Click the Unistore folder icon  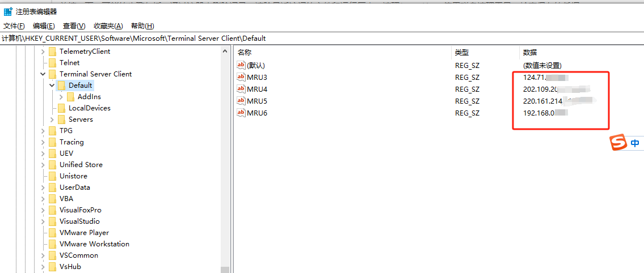[x=52, y=176]
